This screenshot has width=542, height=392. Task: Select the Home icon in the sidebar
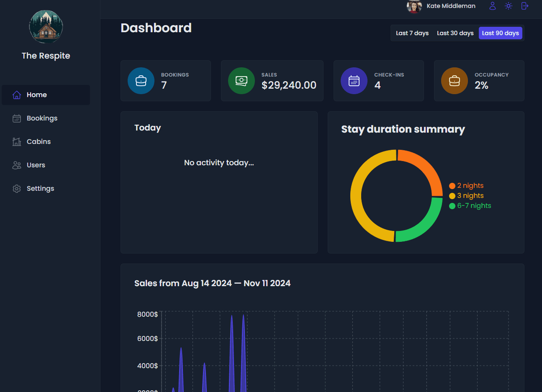click(17, 95)
